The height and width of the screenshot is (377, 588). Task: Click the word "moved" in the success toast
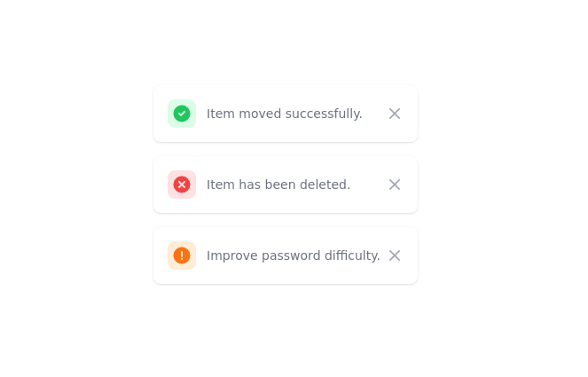click(258, 114)
